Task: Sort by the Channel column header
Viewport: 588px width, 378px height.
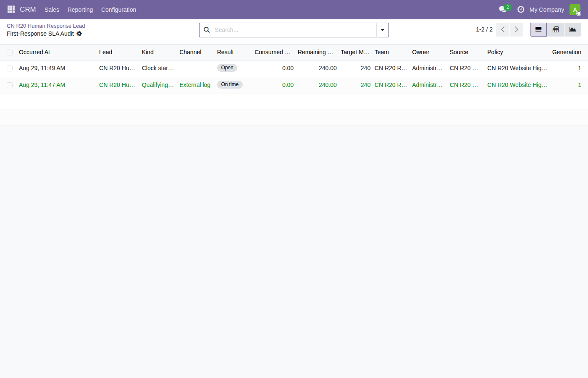Action: click(190, 52)
